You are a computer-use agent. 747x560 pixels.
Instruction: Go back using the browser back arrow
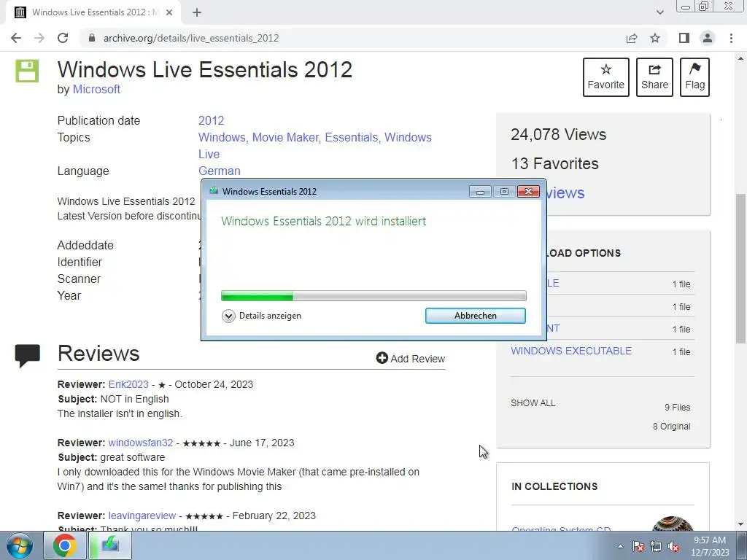(16, 38)
